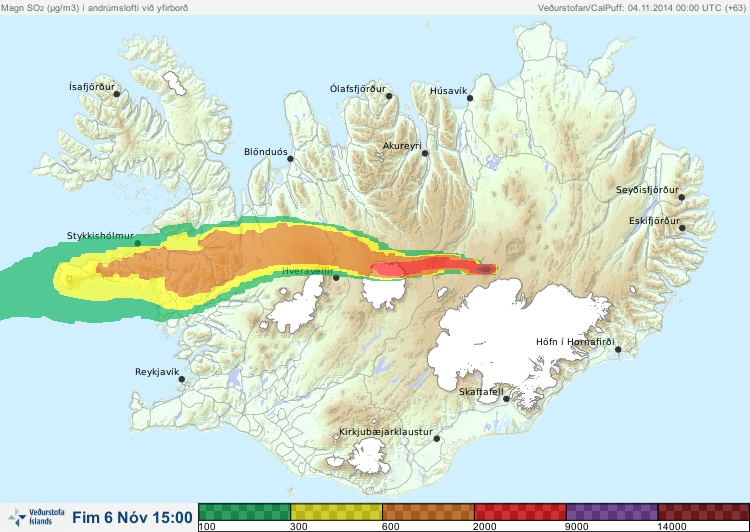Click the purple plume source at the eruption site
The image size is (750, 532).
pyautogui.click(x=486, y=268)
